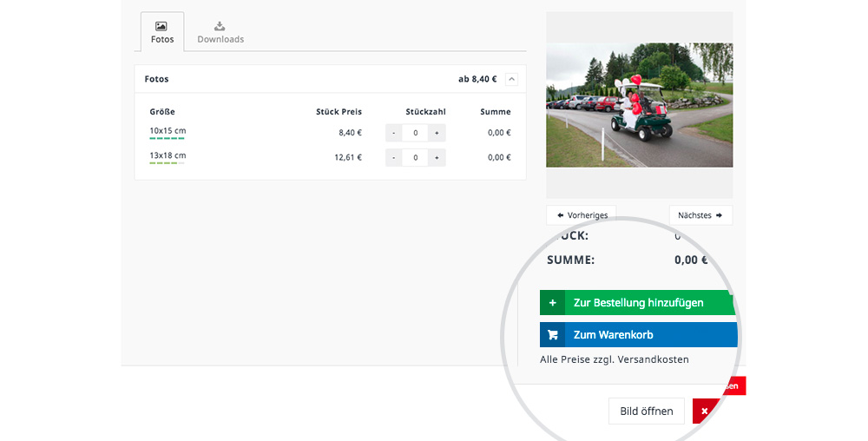This screenshot has width=868, height=441.
Task: Click Bild öffnen button
Action: 647,411
